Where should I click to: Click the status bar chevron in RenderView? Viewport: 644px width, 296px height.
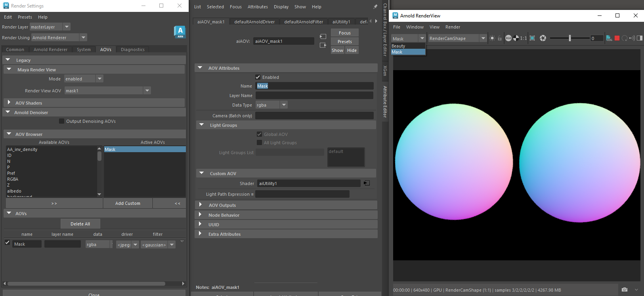636,290
